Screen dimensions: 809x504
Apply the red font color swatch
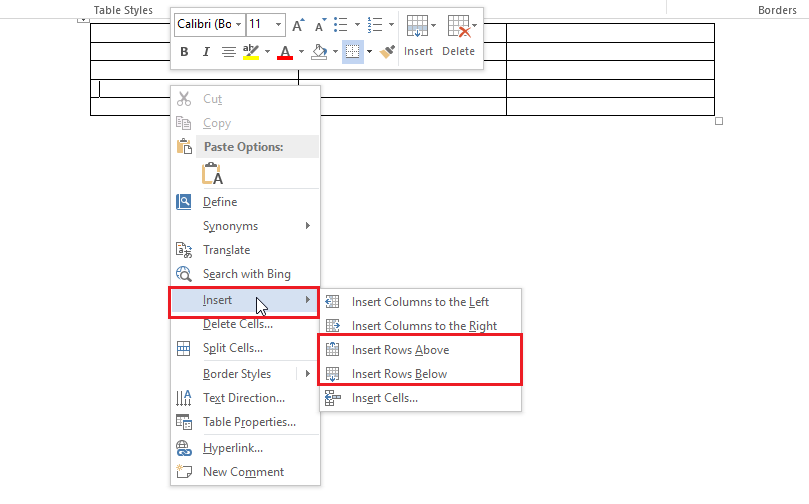click(x=285, y=52)
